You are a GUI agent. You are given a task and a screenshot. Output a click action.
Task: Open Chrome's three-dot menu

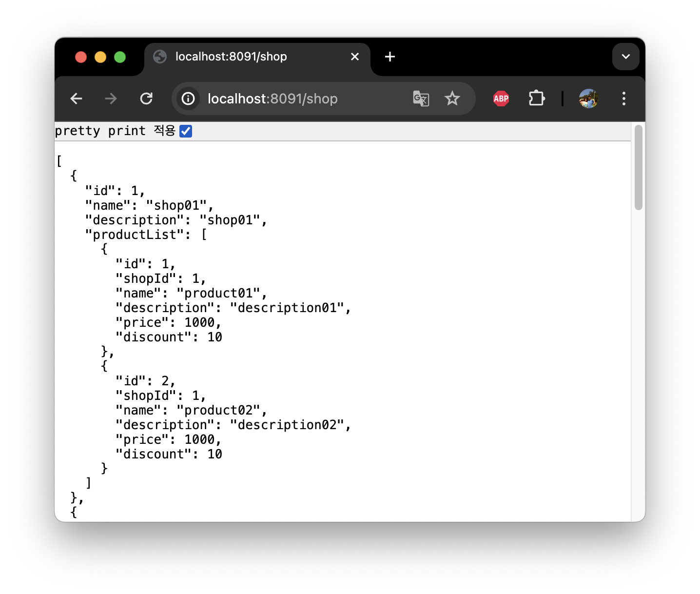point(623,98)
